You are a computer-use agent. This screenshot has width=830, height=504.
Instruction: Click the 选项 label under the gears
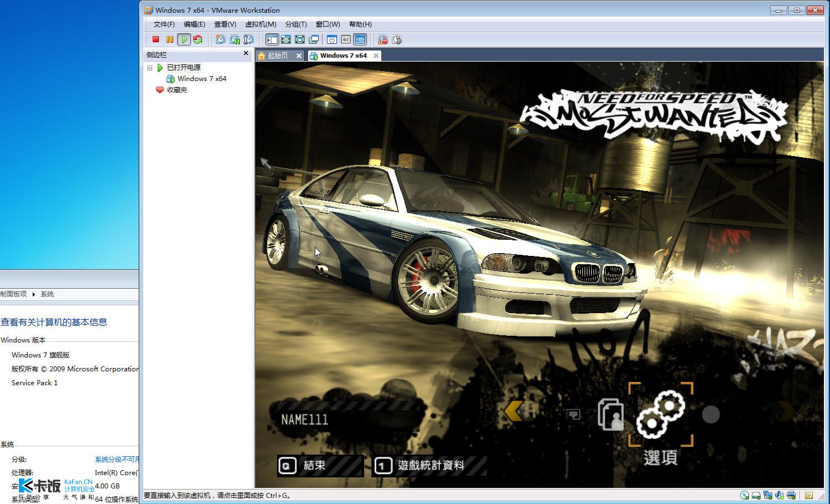point(661,457)
